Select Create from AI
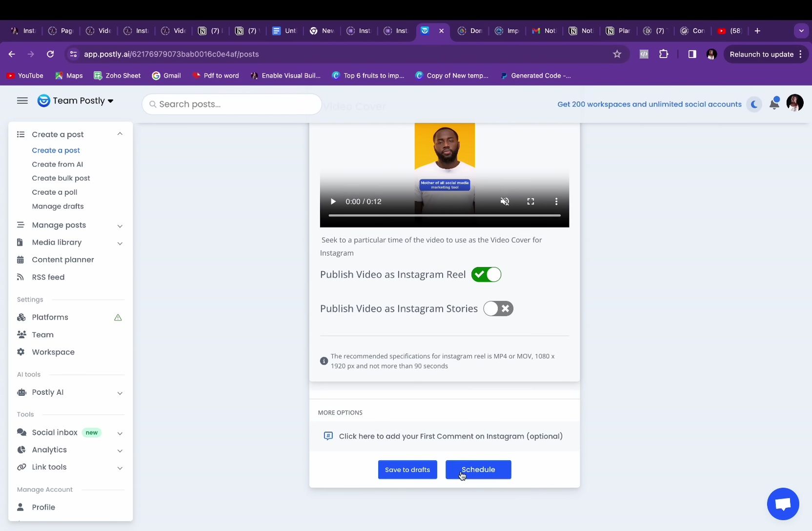 (x=57, y=164)
